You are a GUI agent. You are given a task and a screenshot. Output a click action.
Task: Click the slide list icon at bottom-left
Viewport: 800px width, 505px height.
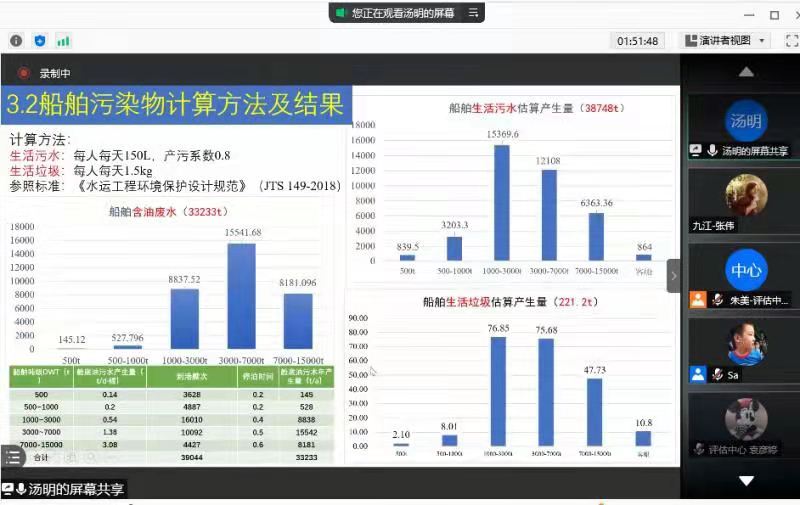click(x=12, y=457)
